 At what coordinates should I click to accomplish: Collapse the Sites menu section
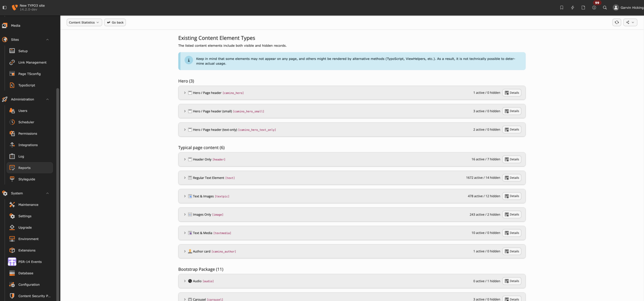47,39
